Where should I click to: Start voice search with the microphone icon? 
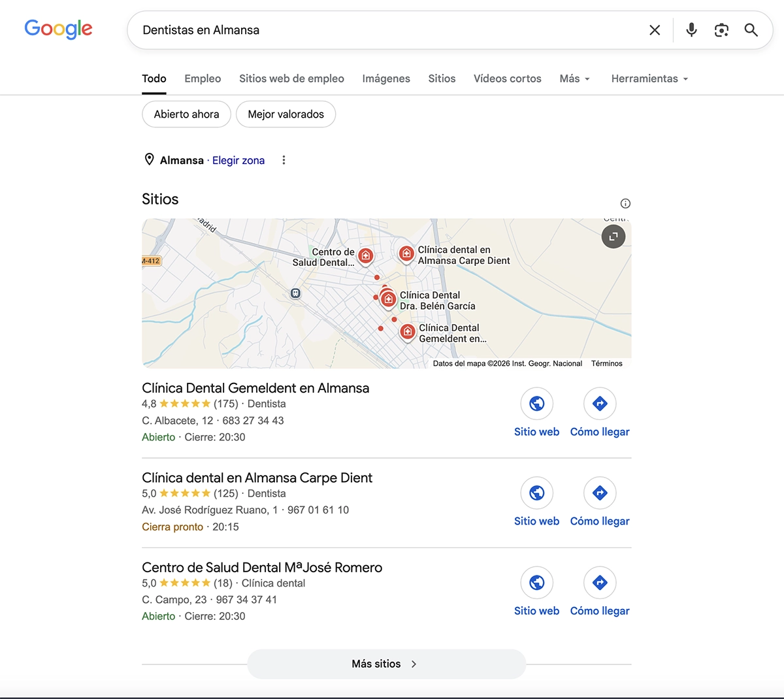[691, 30]
